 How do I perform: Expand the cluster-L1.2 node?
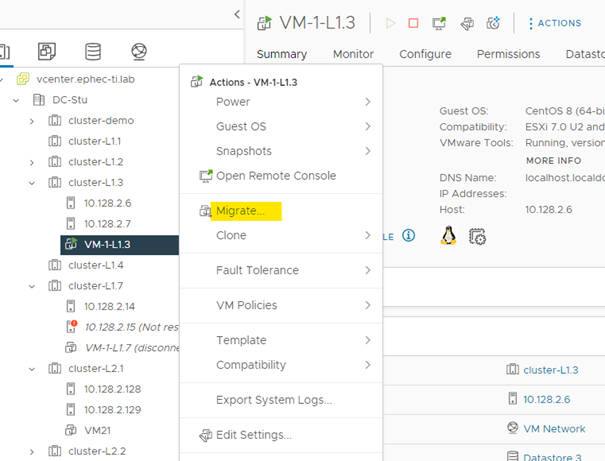(32, 162)
